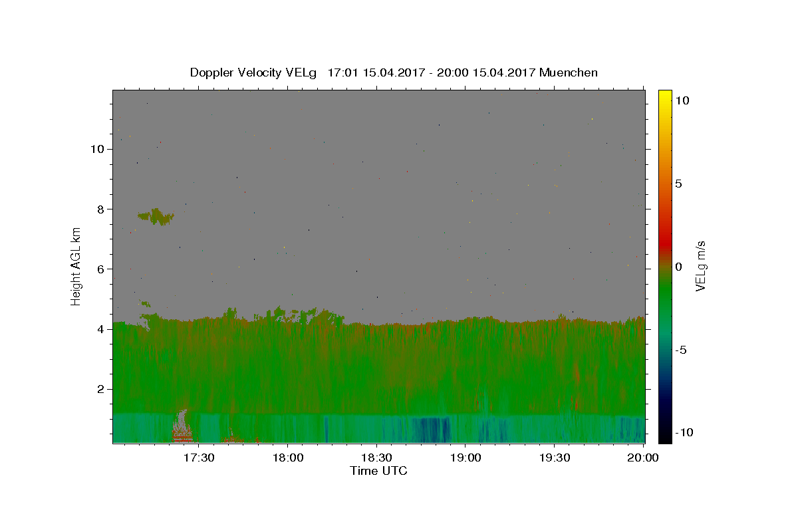The height and width of the screenshot is (532, 798).
Task: Click the 18:30 time axis label
Action: tap(376, 458)
